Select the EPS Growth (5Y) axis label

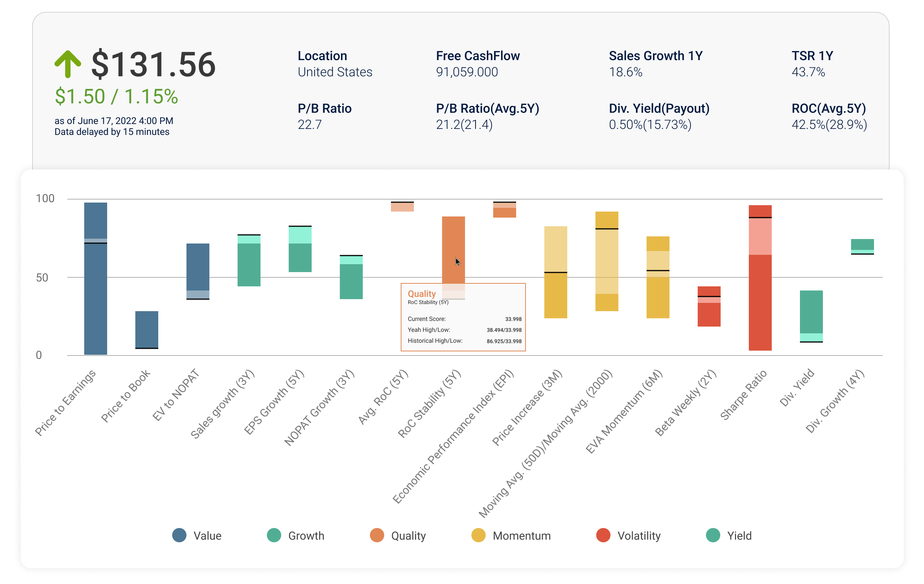point(274,402)
